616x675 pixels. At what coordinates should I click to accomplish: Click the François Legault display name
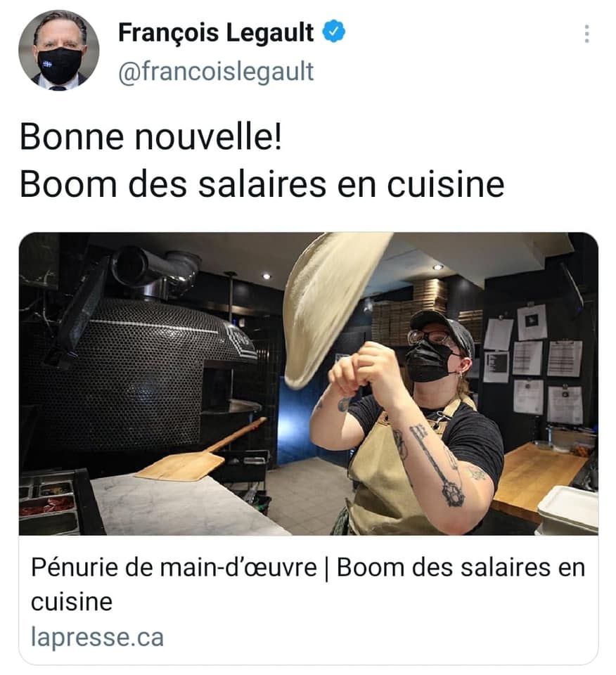point(216,33)
